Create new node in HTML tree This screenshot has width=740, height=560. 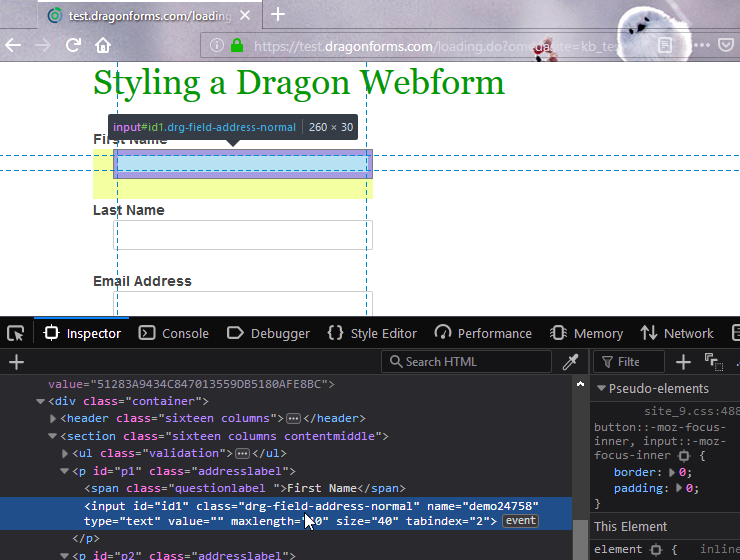(16, 362)
